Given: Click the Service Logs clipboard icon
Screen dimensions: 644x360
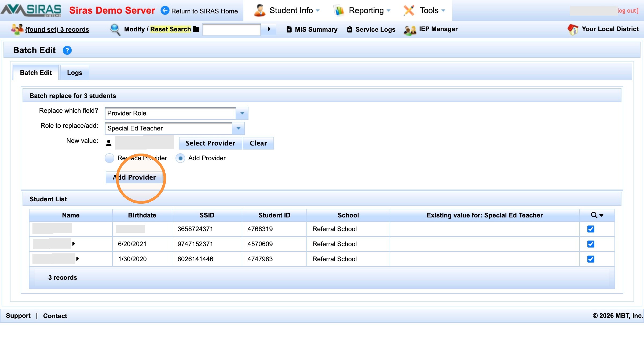Looking at the screenshot, I should point(350,29).
